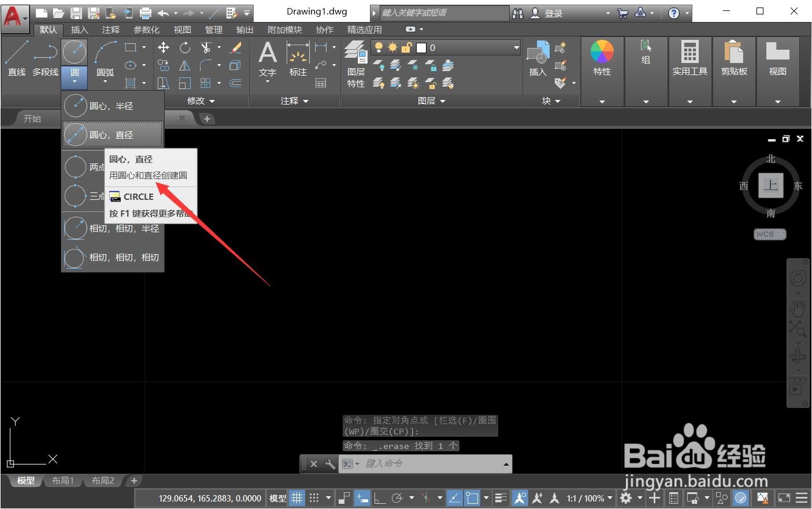Switch to the Insert (插入) ribbon tab
Image resolution: width=812 pixels, height=509 pixels.
[80, 29]
